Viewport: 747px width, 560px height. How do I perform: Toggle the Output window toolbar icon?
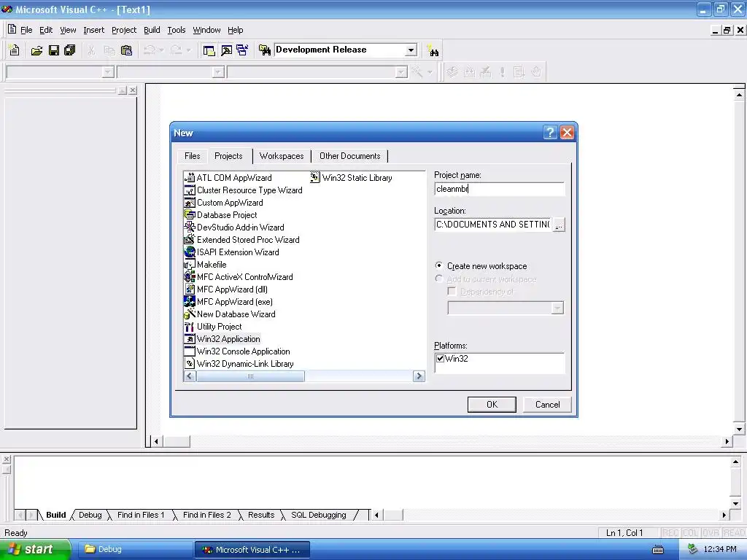226,50
